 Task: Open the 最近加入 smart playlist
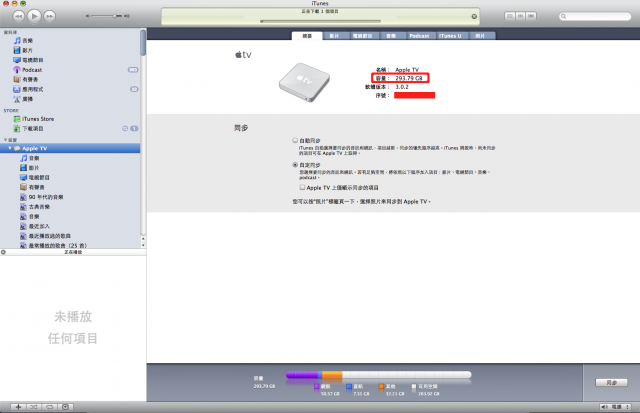(x=35, y=226)
